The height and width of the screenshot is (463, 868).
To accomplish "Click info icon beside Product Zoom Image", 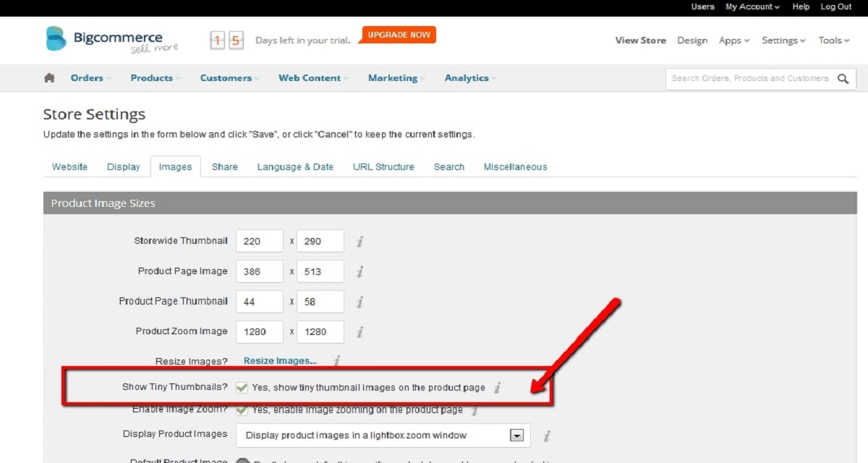I will click(x=359, y=332).
